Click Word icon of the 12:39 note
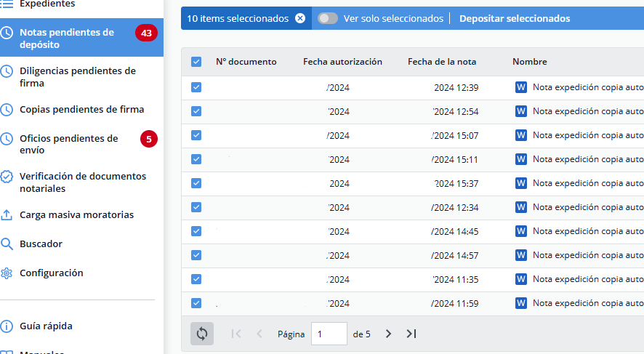This screenshot has height=354, width=644. tap(520, 87)
